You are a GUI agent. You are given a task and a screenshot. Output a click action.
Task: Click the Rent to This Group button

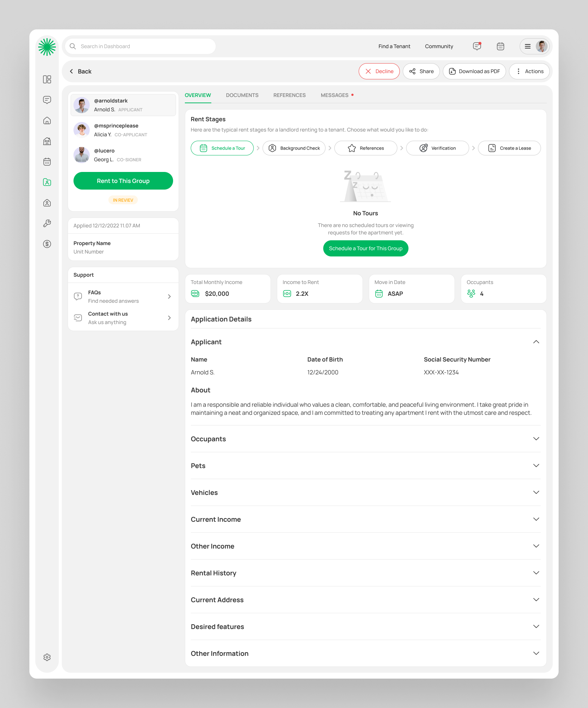click(x=123, y=181)
